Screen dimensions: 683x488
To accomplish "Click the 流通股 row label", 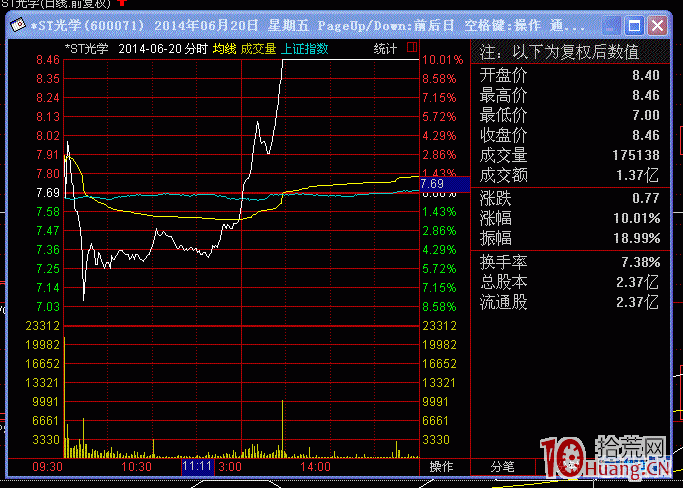I will (504, 302).
